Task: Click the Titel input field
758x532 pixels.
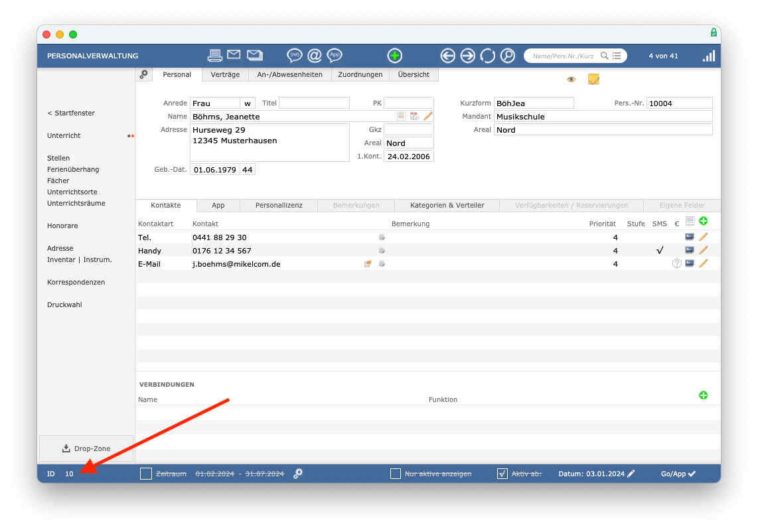Action: pyautogui.click(x=314, y=103)
